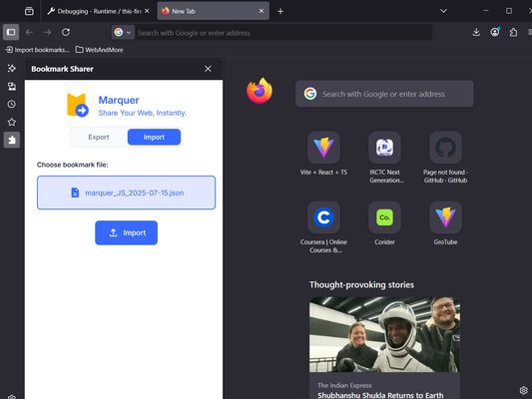
Task: Open the Corider shortcut tile
Action: tap(384, 223)
